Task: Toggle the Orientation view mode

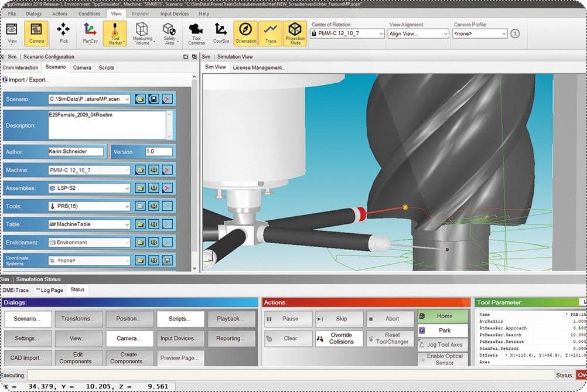Action: (245, 33)
